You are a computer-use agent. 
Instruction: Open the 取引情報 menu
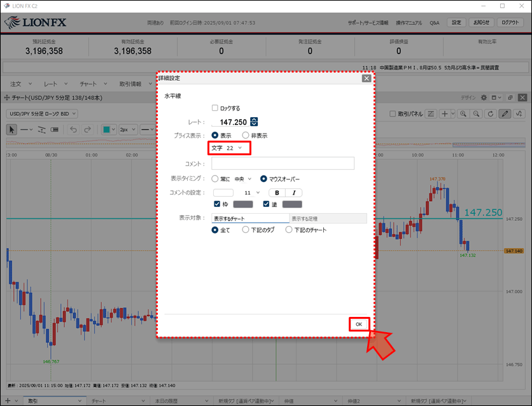(x=136, y=84)
